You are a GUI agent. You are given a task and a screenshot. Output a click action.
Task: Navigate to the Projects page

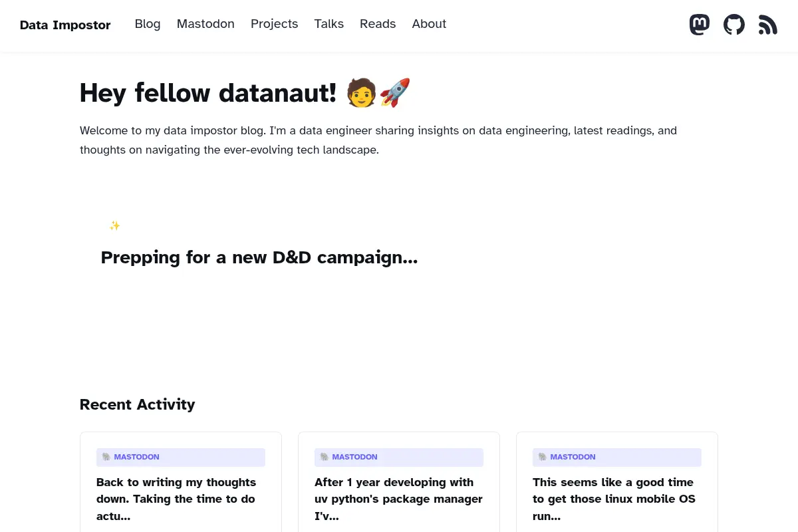[x=274, y=24]
